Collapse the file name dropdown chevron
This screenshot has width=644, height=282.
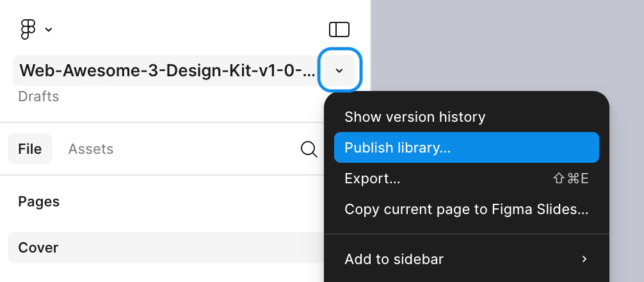click(x=339, y=70)
